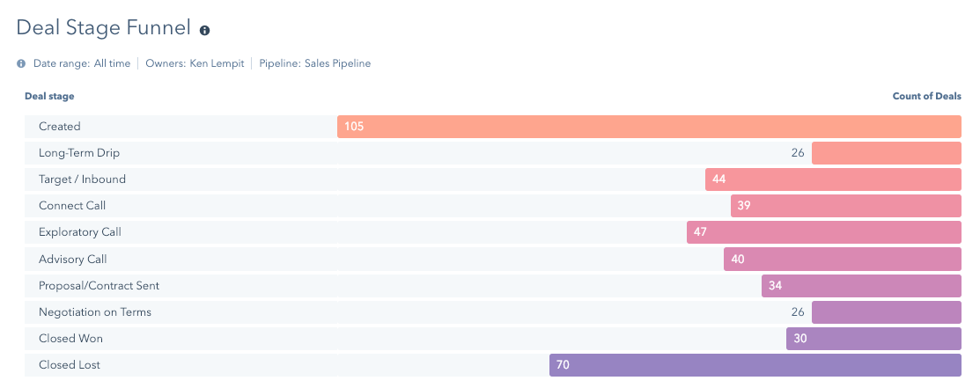The image size is (980, 388).
Task: Click the Count of Deals column header
Action: tap(926, 96)
